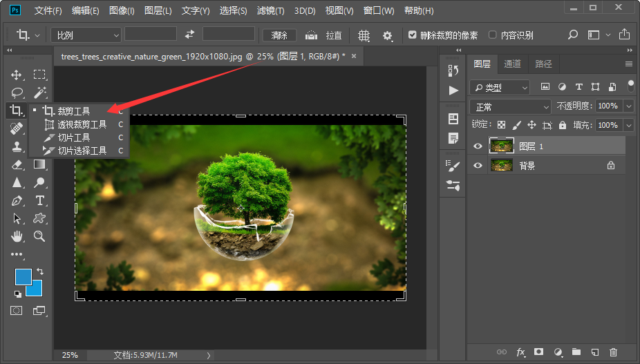Click the 图层 1 layer thumbnail
The height and width of the screenshot is (364, 640).
tap(501, 146)
